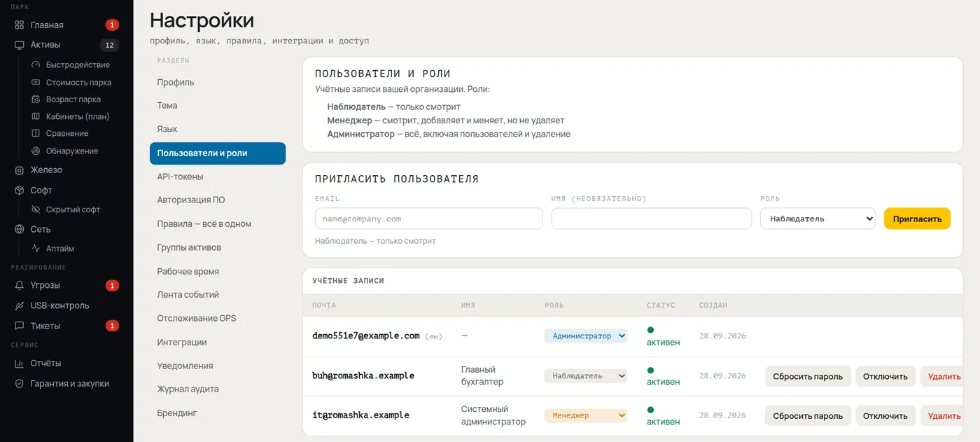Open the Лента событий section

point(218,295)
